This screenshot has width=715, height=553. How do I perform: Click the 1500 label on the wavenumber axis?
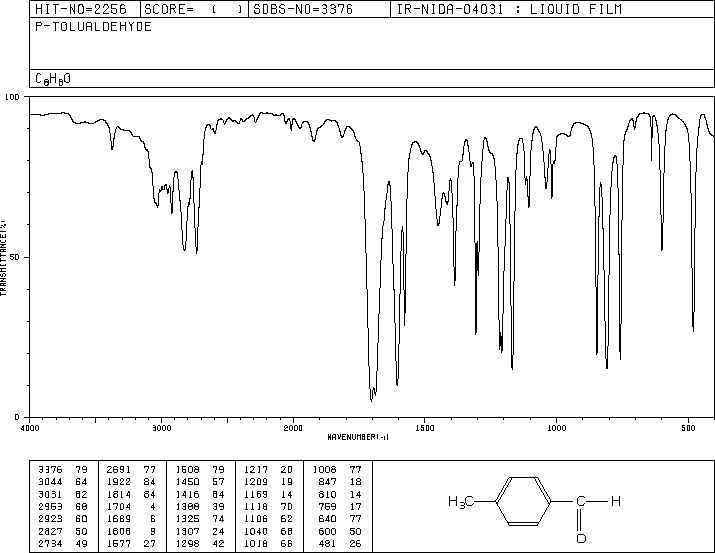coord(425,428)
